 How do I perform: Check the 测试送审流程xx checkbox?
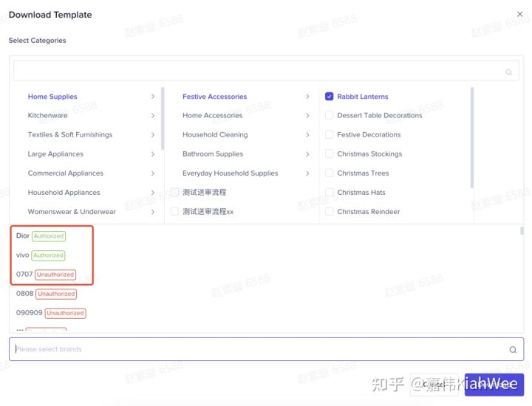tap(174, 211)
